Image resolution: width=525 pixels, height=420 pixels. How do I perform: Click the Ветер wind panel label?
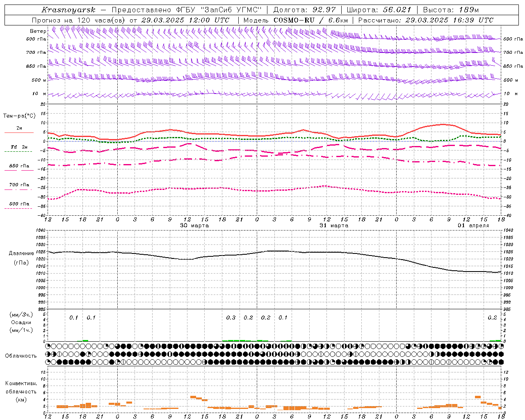(x=38, y=31)
